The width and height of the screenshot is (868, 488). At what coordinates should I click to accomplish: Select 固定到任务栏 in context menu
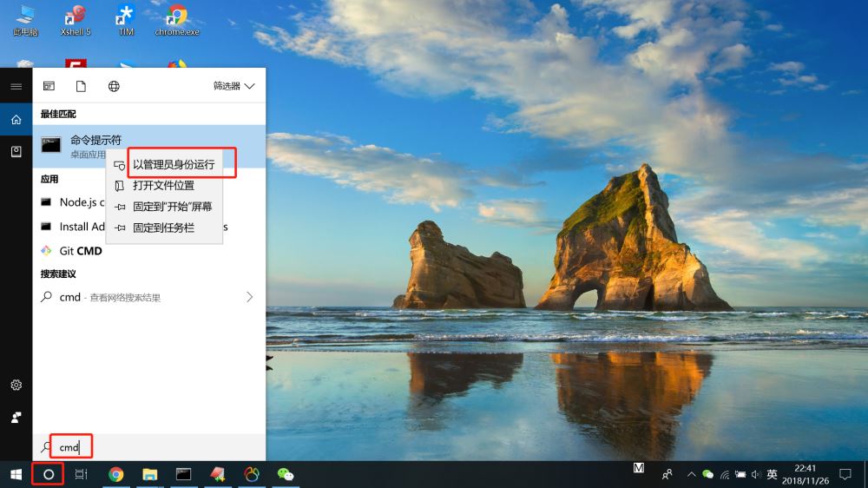pyautogui.click(x=163, y=228)
